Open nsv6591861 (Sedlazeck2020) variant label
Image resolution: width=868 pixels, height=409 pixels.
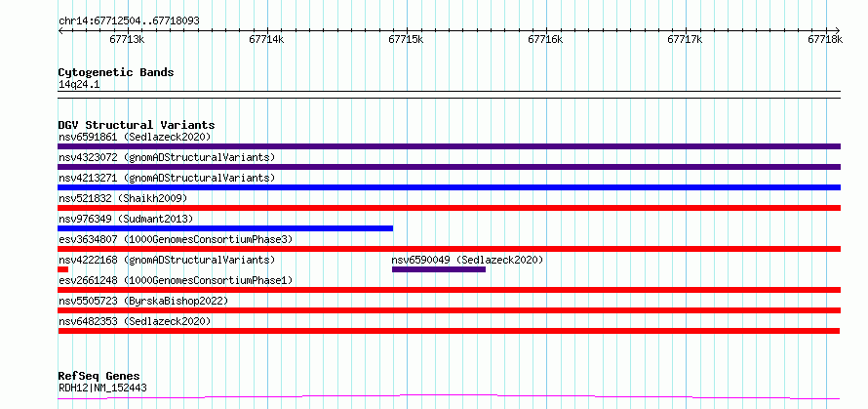[x=135, y=137]
